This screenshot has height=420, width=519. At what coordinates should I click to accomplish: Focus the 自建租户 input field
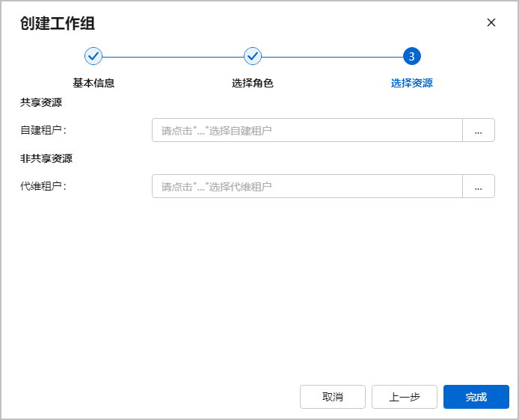[x=307, y=130]
